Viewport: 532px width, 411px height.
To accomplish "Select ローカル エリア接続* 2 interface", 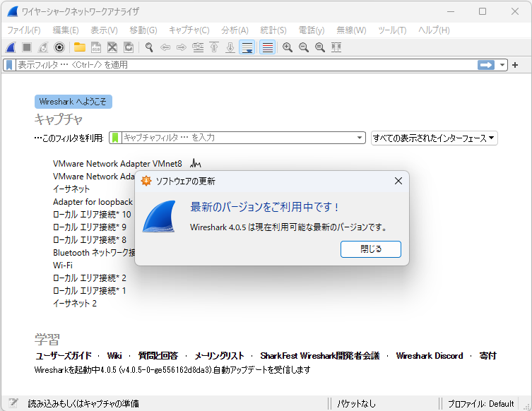I will pyautogui.click(x=90, y=278).
